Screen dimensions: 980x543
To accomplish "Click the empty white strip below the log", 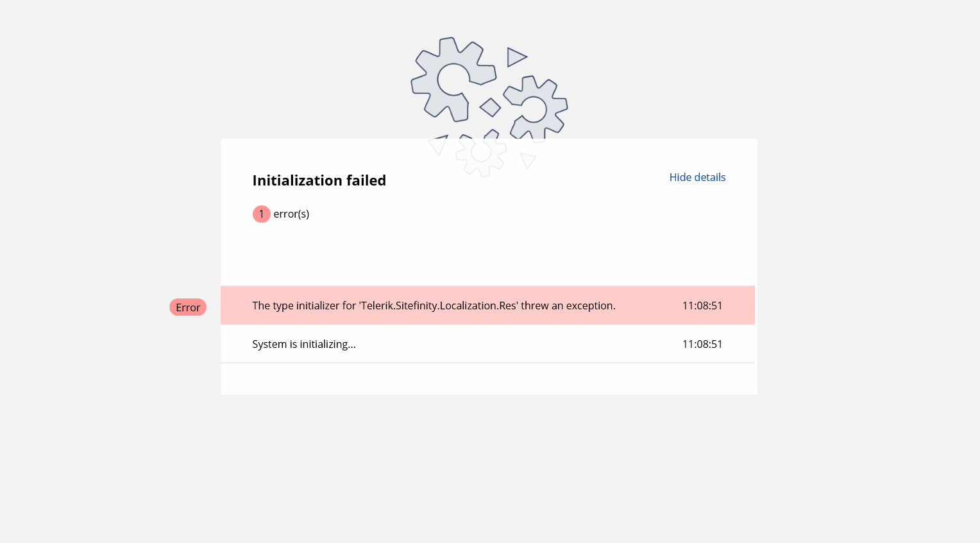I will [487, 379].
